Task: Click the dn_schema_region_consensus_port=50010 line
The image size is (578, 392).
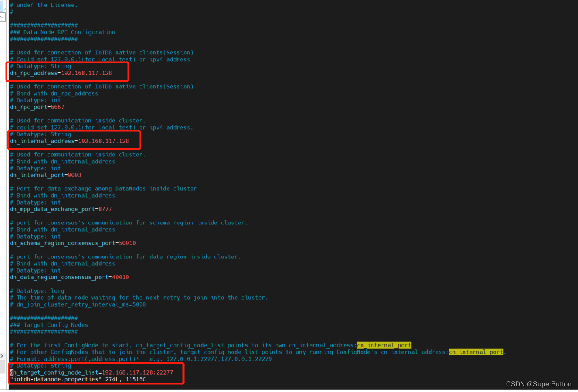Action: pyautogui.click(x=73, y=243)
